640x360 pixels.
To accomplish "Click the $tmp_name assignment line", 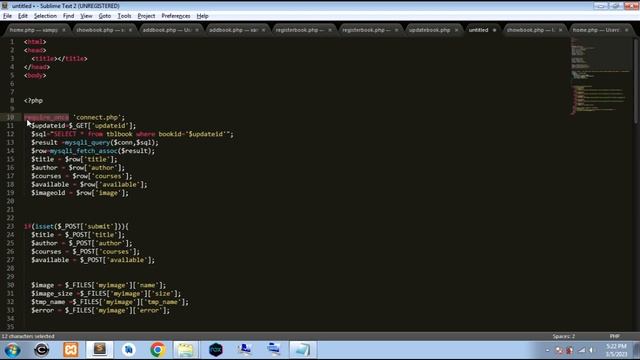I will click(x=110, y=302).
